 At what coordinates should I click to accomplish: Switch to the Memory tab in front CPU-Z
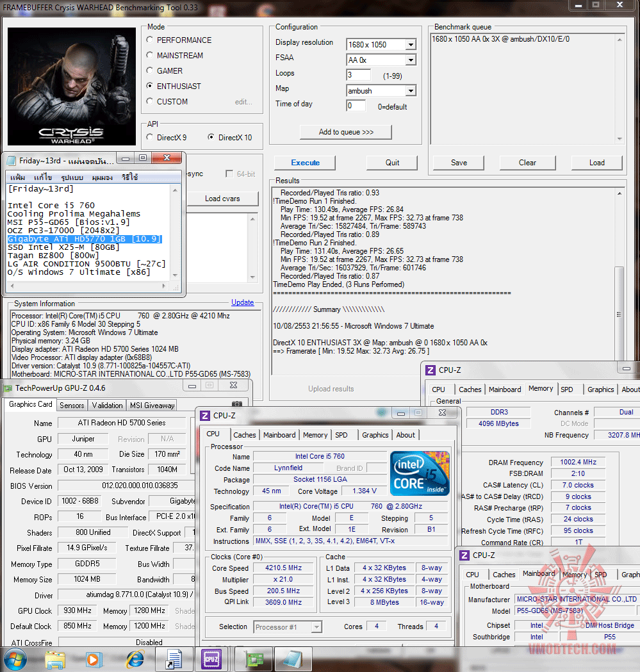coord(315,435)
